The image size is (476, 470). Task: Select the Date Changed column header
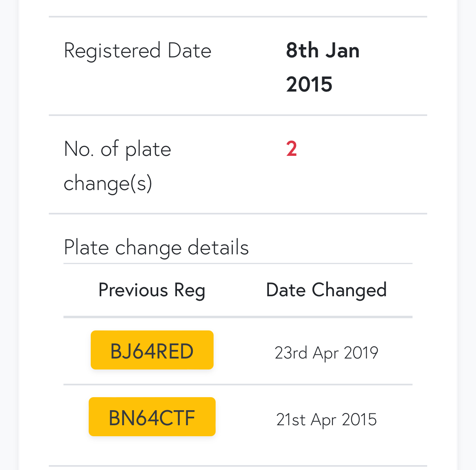point(326,290)
